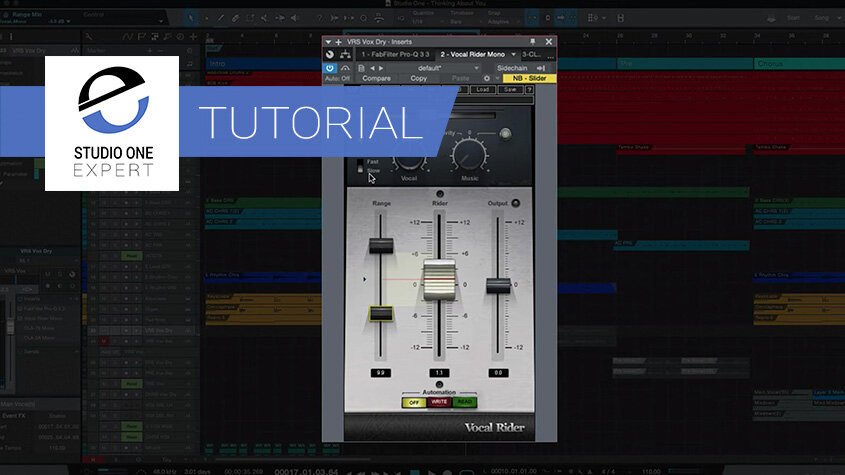Open the Vocal Rider Mono tab dropdown
This screenshot has height=475, width=845.
[x=514, y=54]
